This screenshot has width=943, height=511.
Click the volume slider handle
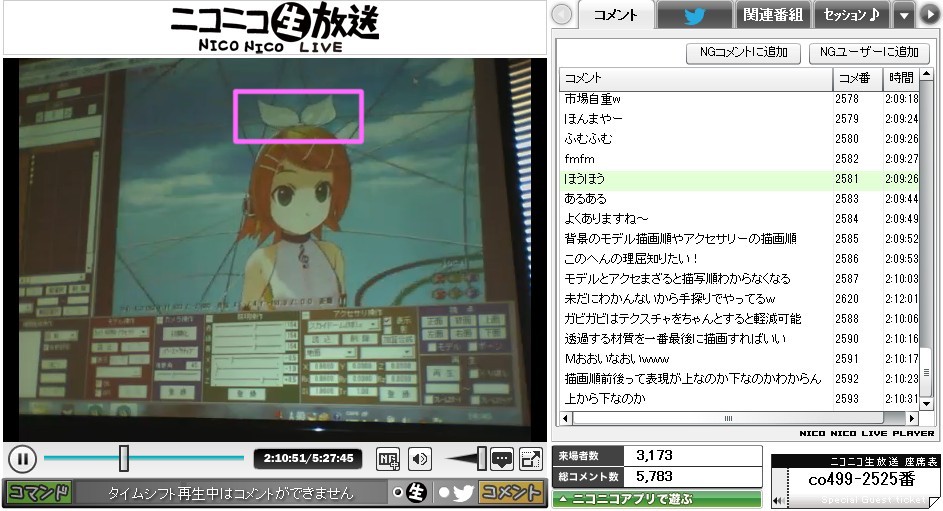coord(482,458)
